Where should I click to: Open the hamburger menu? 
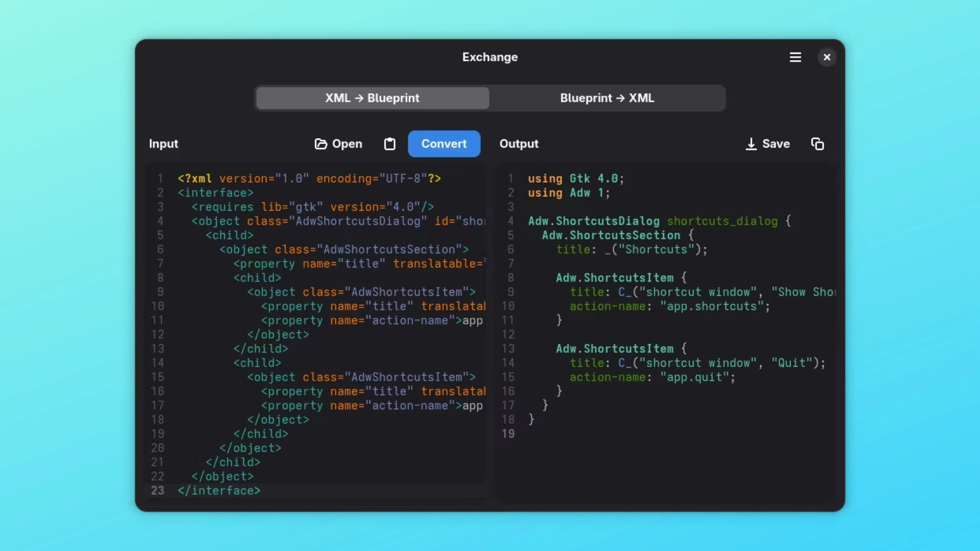tap(796, 57)
